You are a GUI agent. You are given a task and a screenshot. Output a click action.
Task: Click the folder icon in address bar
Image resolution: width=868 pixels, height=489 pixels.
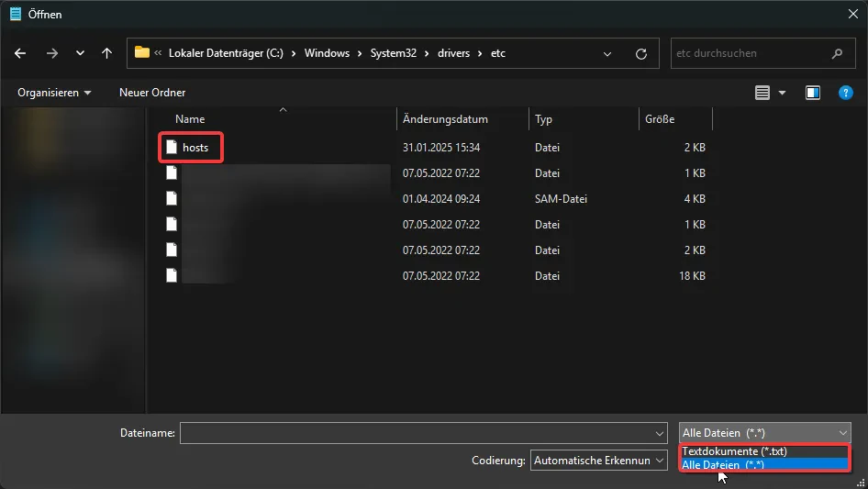(142, 52)
